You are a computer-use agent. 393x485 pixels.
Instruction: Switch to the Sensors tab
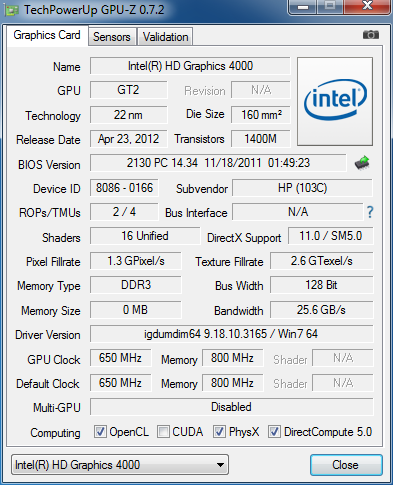point(112,37)
